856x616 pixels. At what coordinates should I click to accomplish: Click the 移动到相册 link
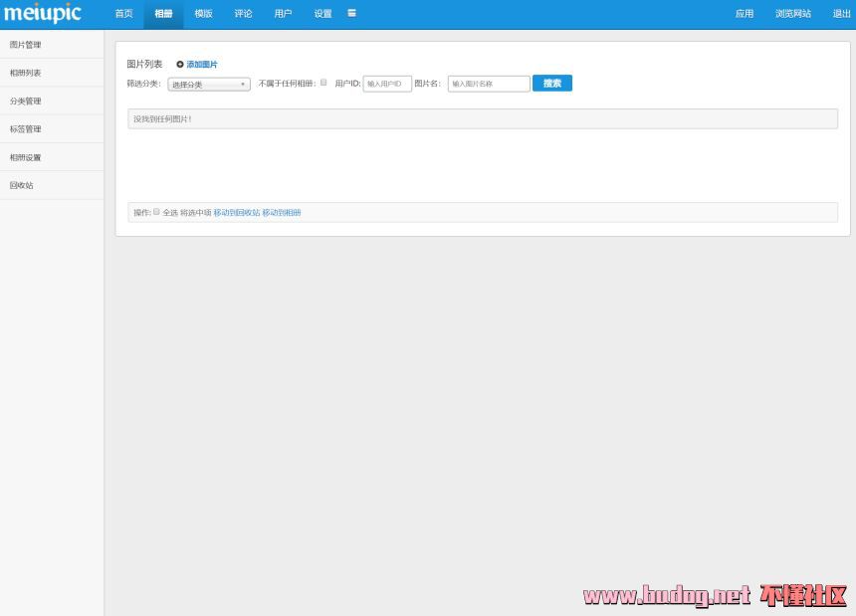pyautogui.click(x=281, y=213)
